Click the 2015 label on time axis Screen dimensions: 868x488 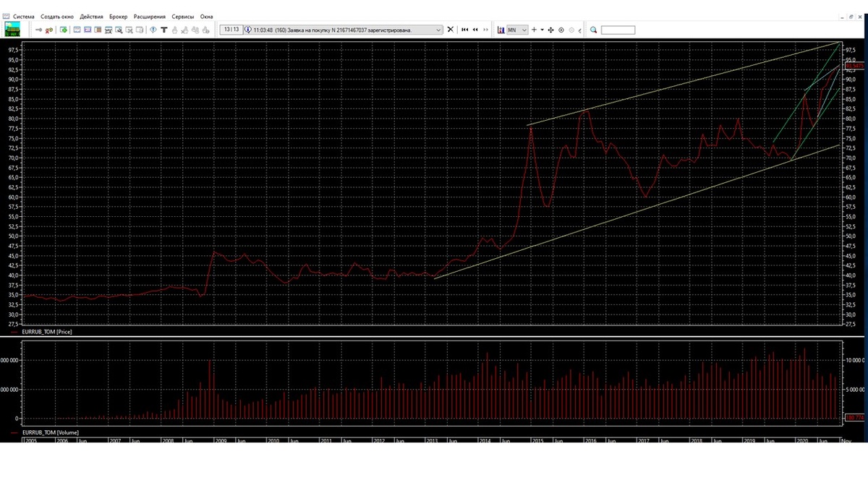click(537, 440)
